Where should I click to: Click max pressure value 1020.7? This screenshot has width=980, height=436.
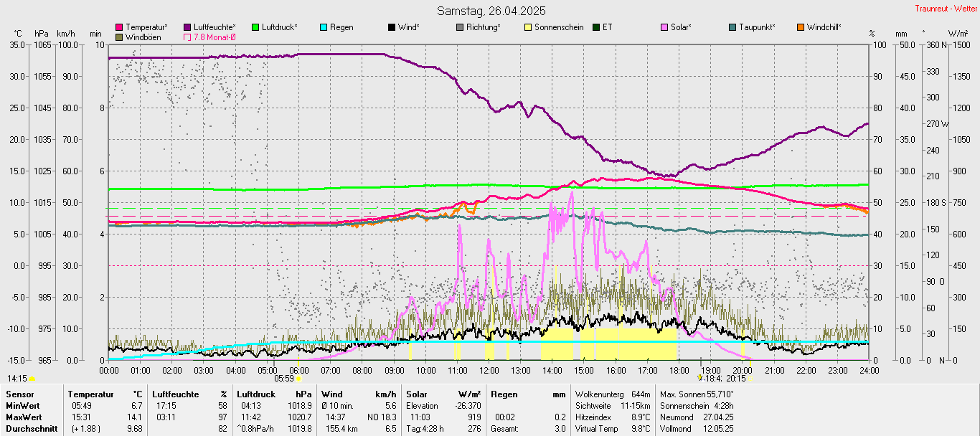[x=300, y=417]
